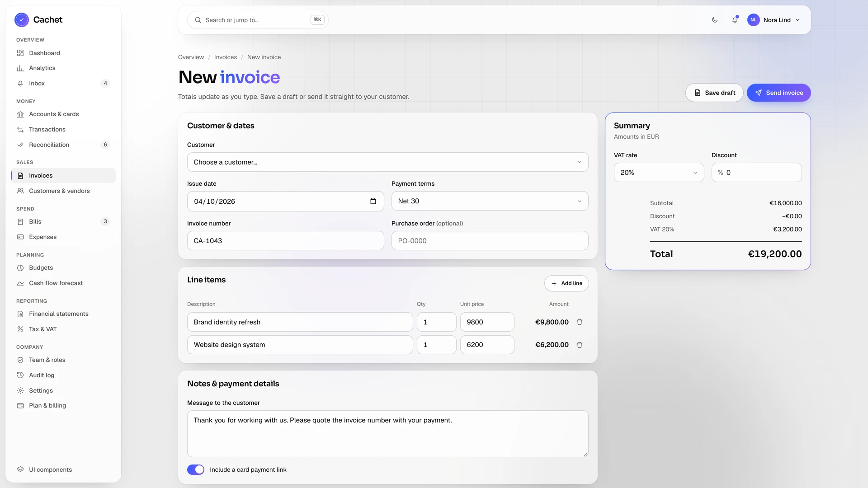Open the issue date calendar picker
This screenshot has height=488, width=868.
coord(373,202)
